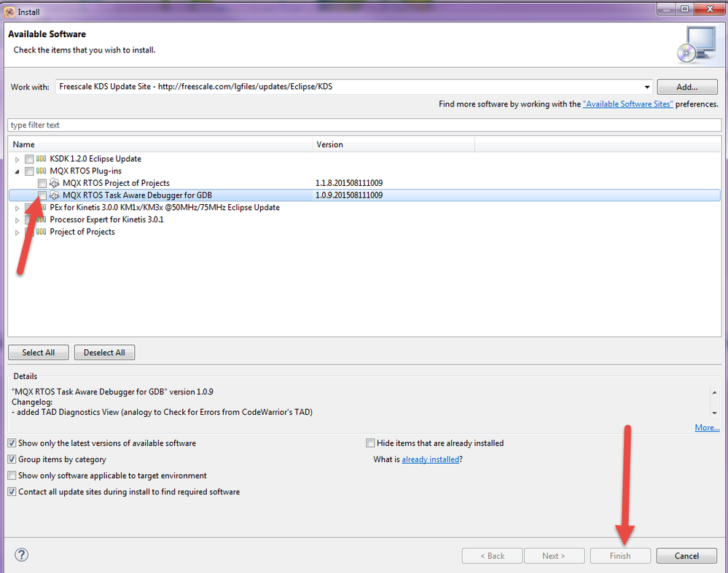Click the Finish button
The height and width of the screenshot is (573, 728).
pos(620,556)
